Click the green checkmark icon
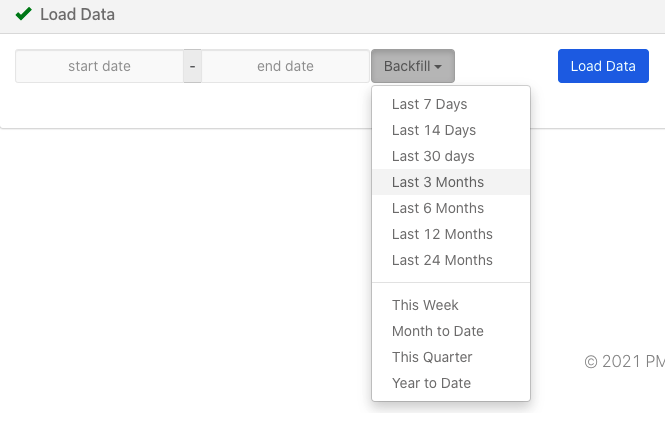Image resolution: width=665 pixels, height=421 pixels. [23, 14]
